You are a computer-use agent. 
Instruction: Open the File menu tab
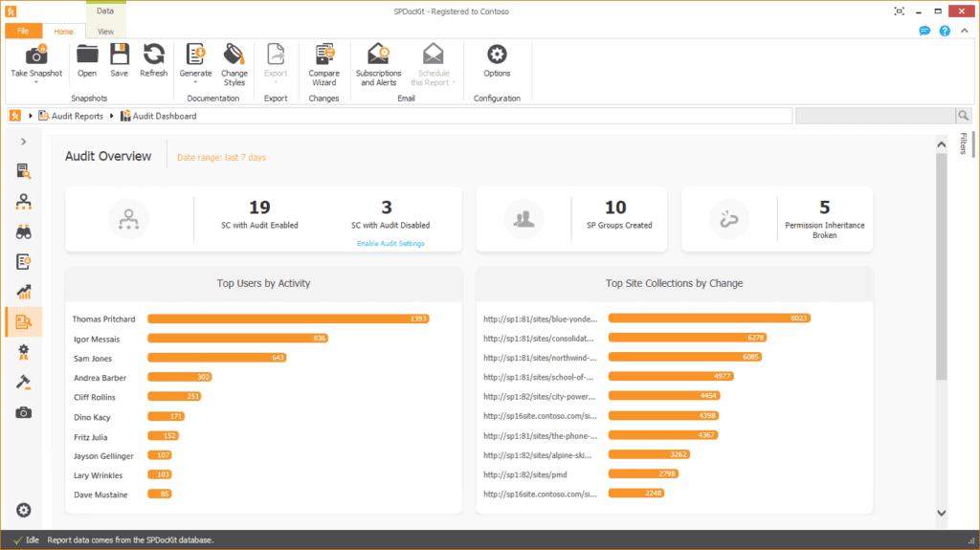point(23,31)
